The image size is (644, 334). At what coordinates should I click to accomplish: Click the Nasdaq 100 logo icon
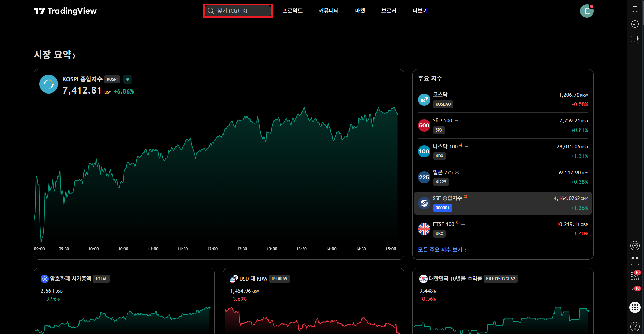tap(424, 151)
